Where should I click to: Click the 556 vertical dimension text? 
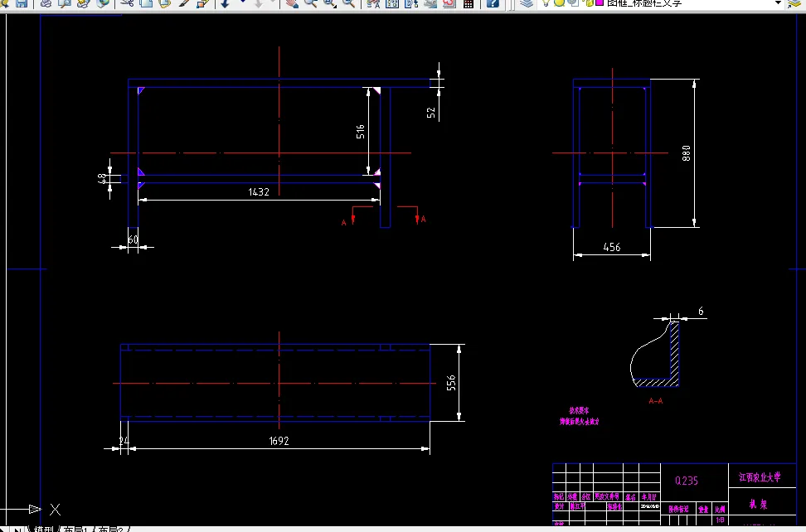click(x=451, y=383)
